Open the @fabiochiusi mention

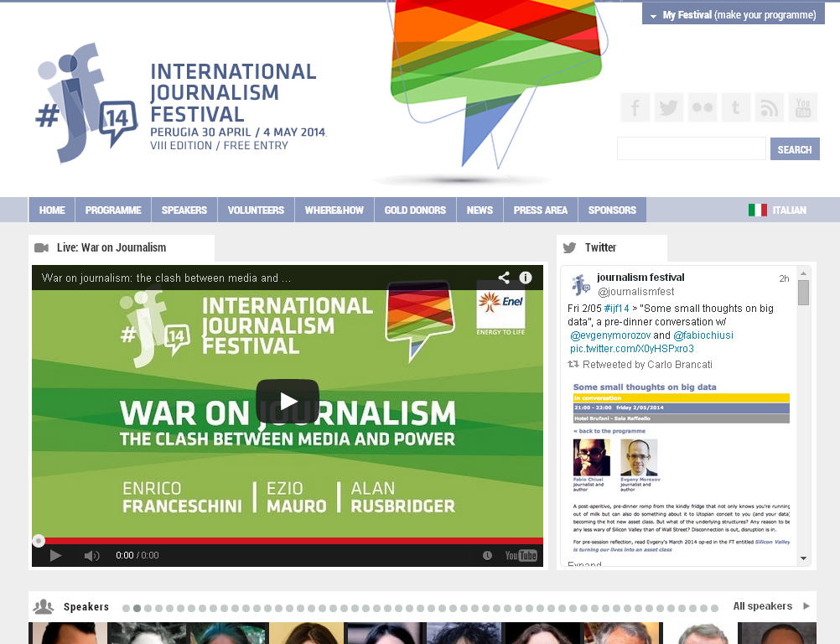click(703, 335)
